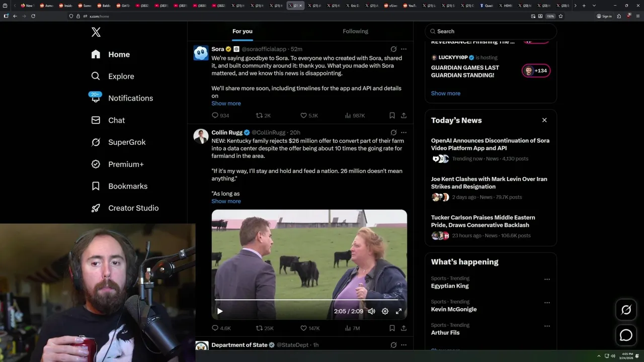This screenshot has height=362, width=644.
Task: Reload the page in browser toolbar
Action: pos(33,16)
